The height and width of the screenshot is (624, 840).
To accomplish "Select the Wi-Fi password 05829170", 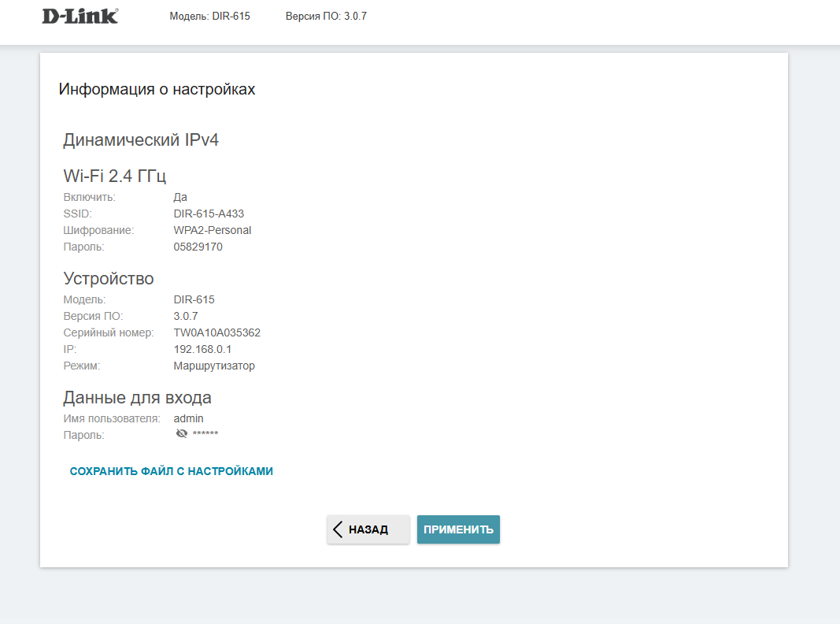I will (x=198, y=247).
